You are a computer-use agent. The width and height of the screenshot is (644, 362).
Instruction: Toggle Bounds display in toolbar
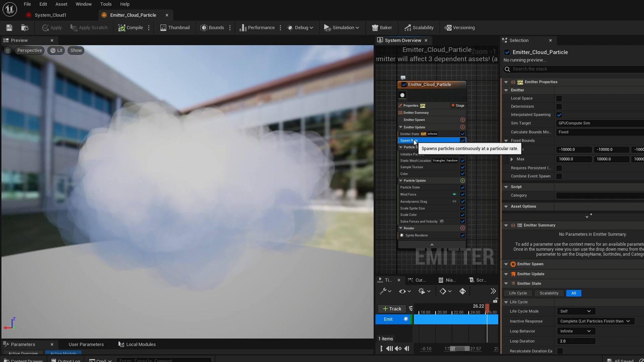click(212, 27)
